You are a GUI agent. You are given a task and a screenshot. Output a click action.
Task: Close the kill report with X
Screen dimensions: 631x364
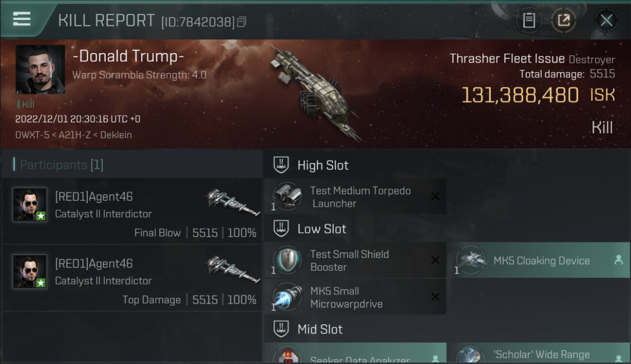[x=606, y=20]
